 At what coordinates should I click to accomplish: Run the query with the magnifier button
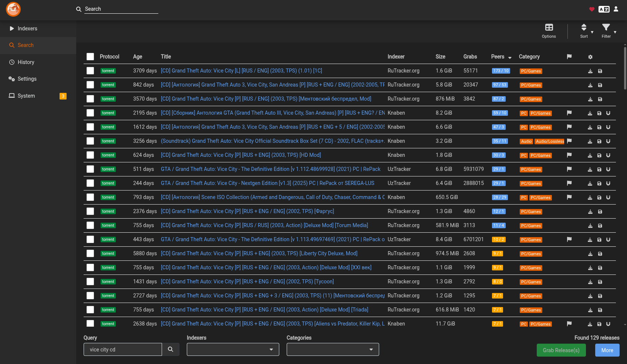(x=171, y=349)
